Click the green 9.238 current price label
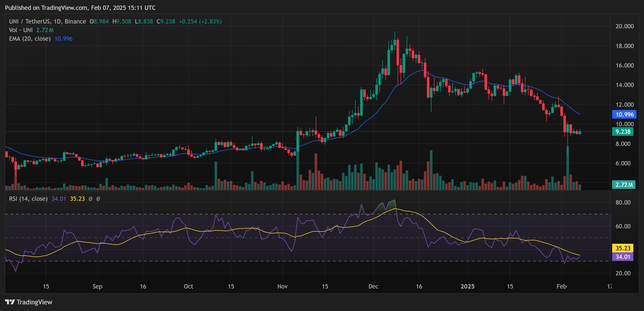The height and width of the screenshot is (311, 644). (623, 132)
